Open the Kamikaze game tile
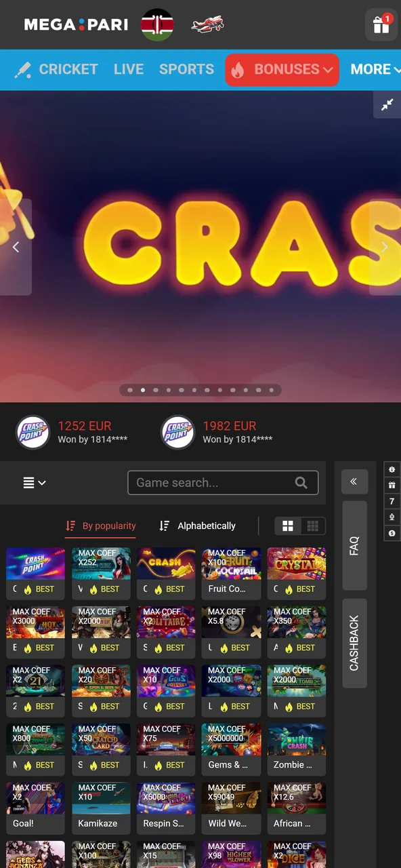Image resolution: width=401 pixels, height=868 pixels. click(101, 808)
